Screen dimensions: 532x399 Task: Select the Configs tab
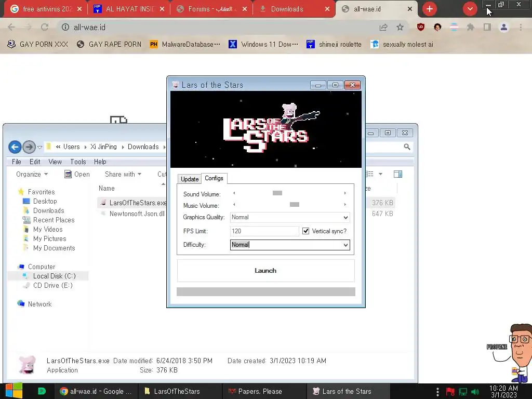[214, 178]
